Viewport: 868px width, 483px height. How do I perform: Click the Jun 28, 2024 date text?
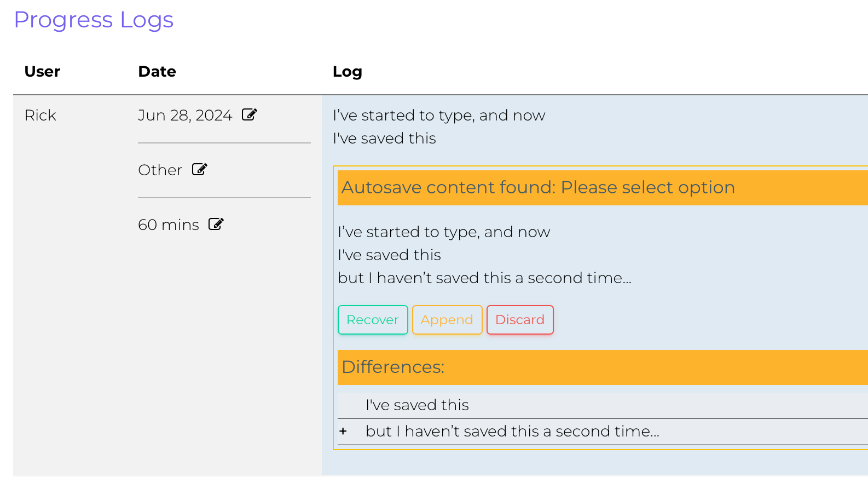coord(185,116)
